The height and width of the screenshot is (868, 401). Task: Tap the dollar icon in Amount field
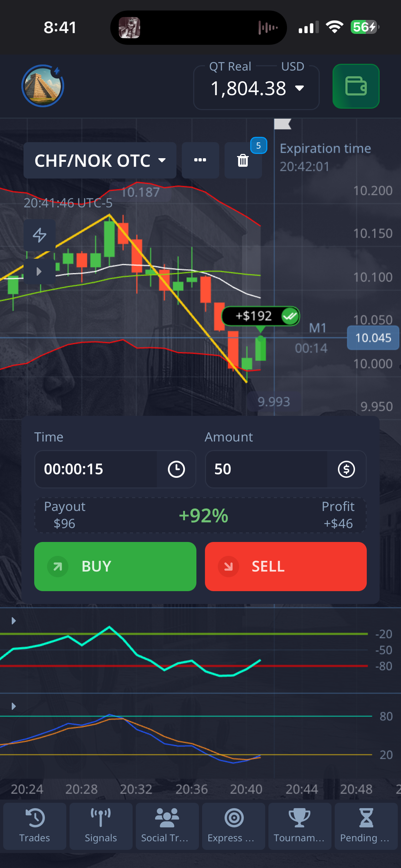pos(346,469)
